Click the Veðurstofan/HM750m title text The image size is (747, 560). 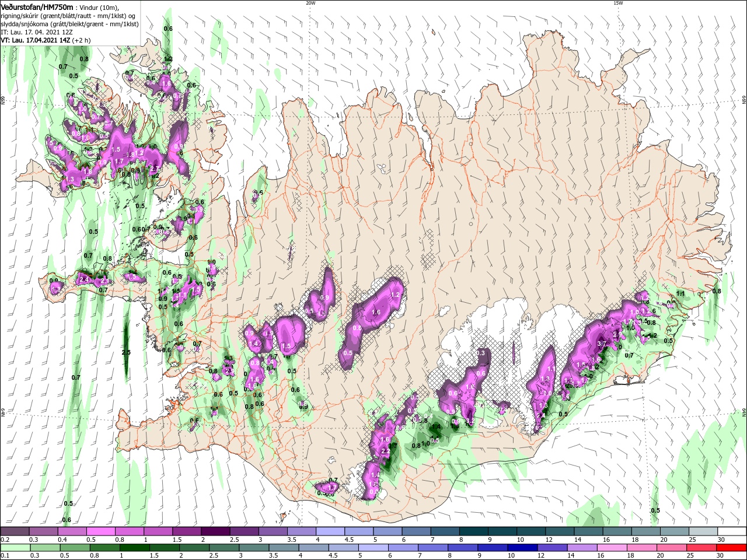pyautogui.click(x=37, y=6)
